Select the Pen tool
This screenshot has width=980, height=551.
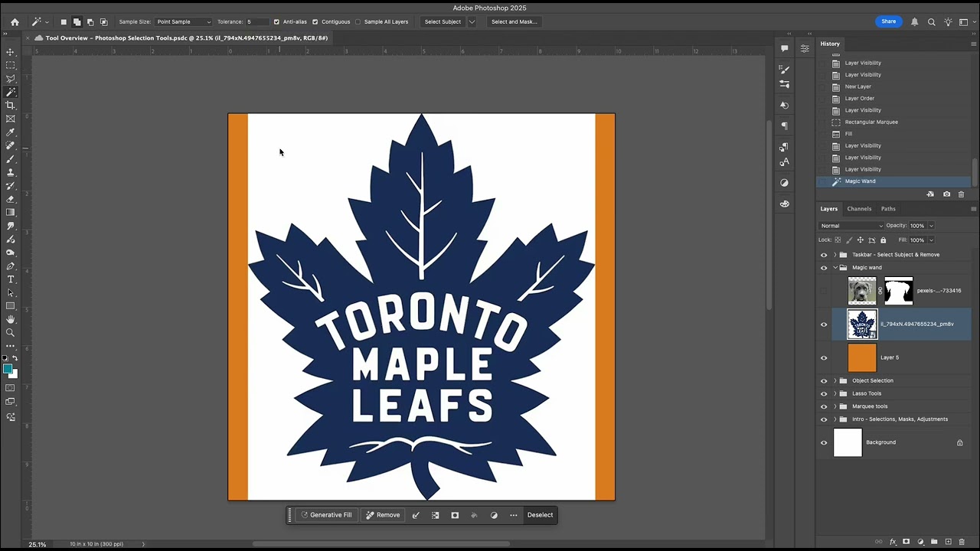click(x=11, y=266)
